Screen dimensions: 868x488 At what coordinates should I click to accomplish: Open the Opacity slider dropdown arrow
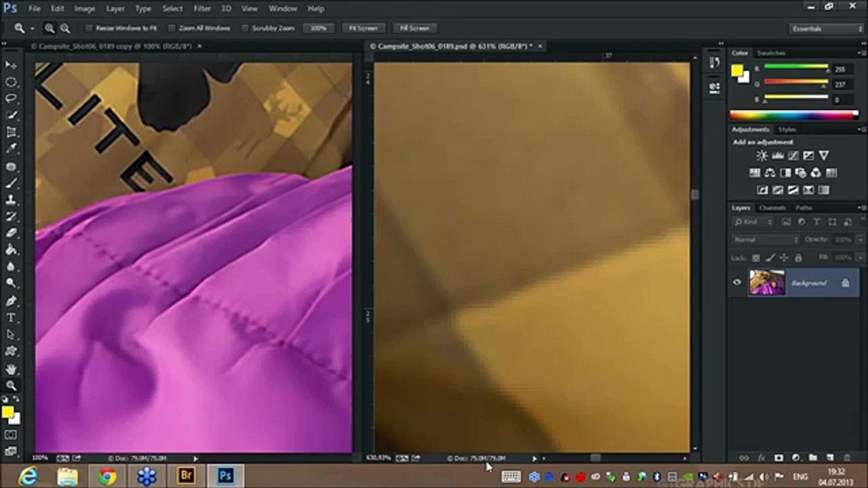861,239
